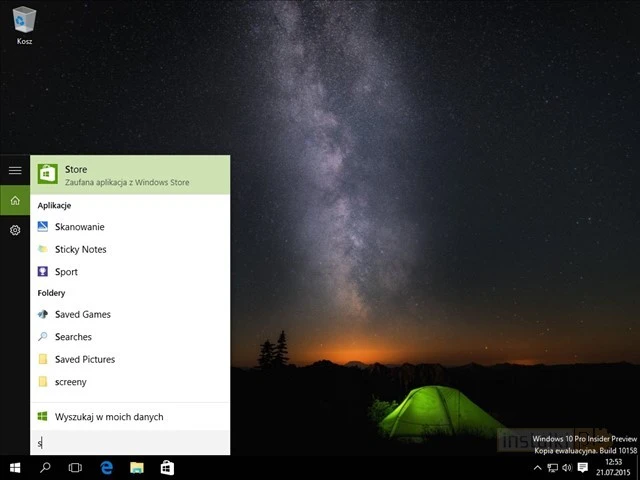
Task: Open the screeny folder result
Action: [70, 382]
